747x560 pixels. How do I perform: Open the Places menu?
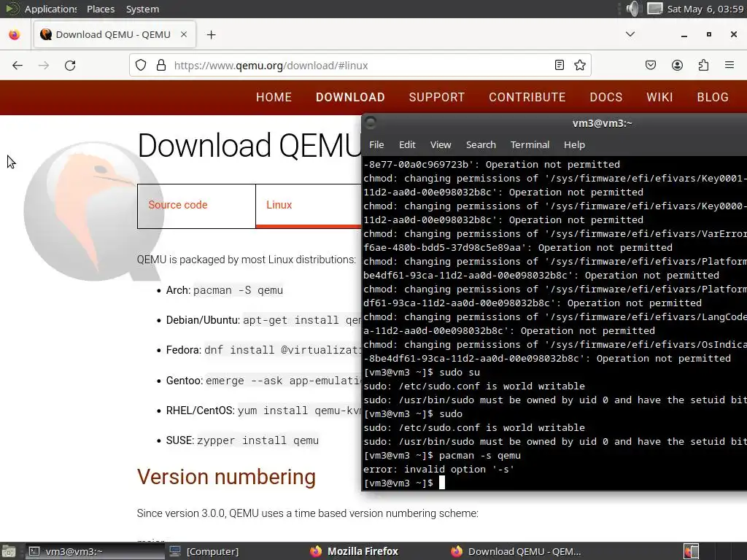101,9
